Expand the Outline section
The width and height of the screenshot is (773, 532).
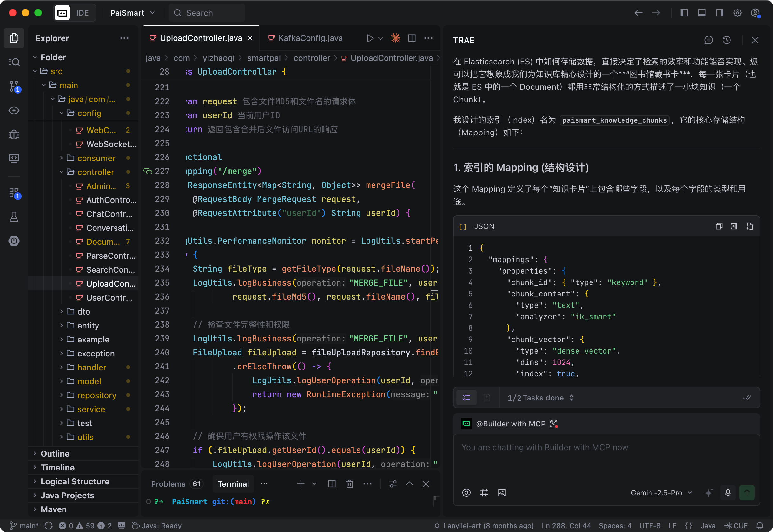[x=55, y=453]
